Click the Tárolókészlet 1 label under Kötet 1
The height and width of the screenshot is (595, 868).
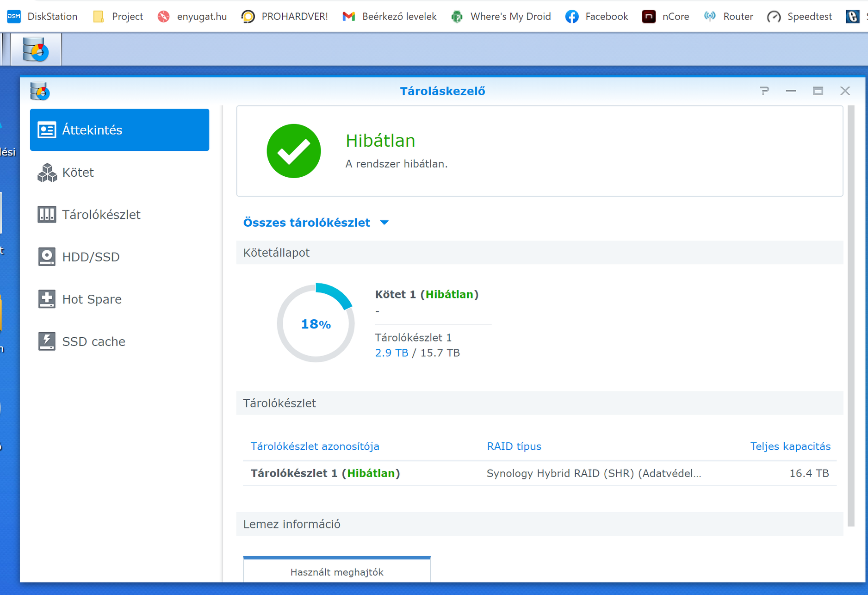tap(413, 338)
